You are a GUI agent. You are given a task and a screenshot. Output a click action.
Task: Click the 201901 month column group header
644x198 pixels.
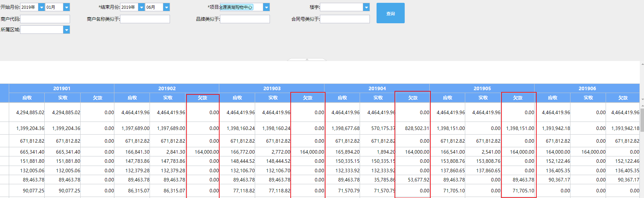coord(62,88)
